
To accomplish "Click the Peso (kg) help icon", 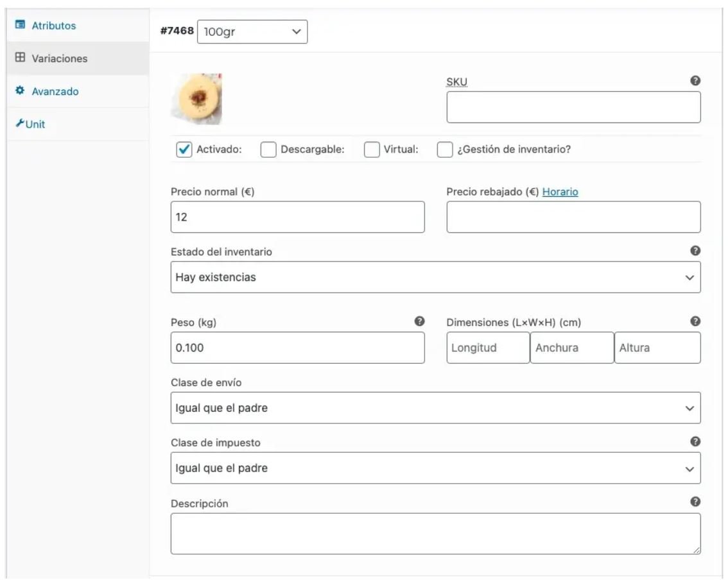I will click(x=419, y=321).
